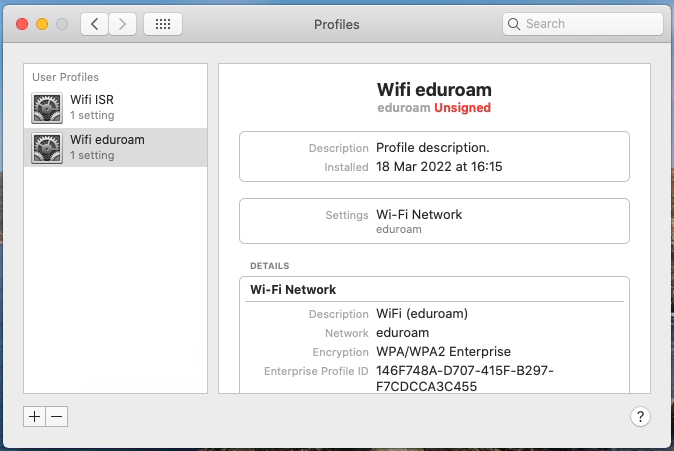Click into the Search field

pos(582,24)
